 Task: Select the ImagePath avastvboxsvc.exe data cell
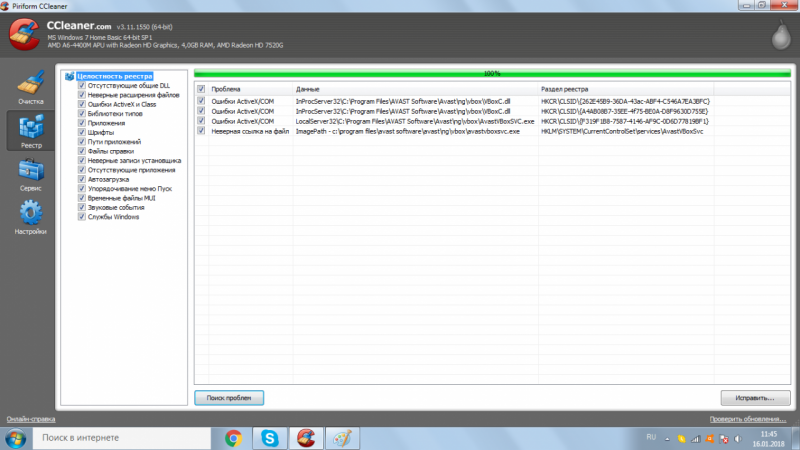point(408,131)
